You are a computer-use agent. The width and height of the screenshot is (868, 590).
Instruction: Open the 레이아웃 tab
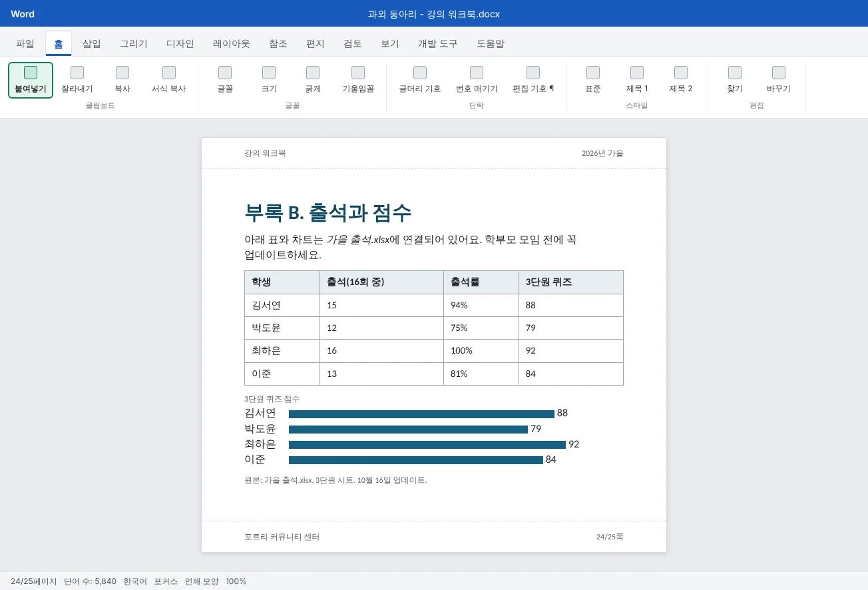click(232, 44)
